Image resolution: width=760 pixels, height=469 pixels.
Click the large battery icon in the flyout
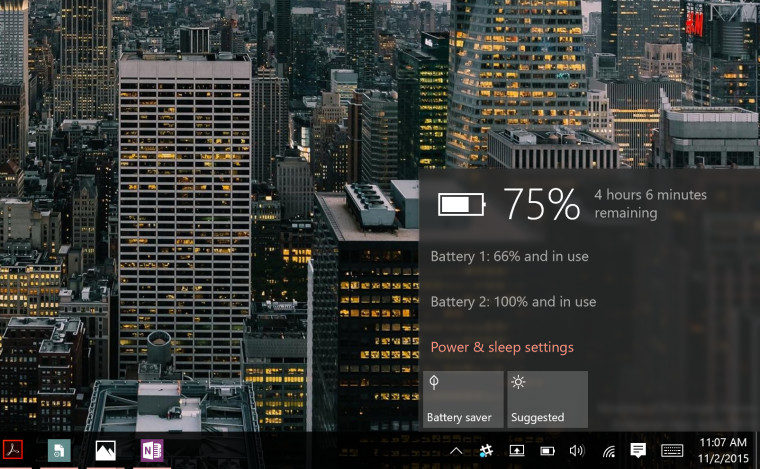click(461, 204)
